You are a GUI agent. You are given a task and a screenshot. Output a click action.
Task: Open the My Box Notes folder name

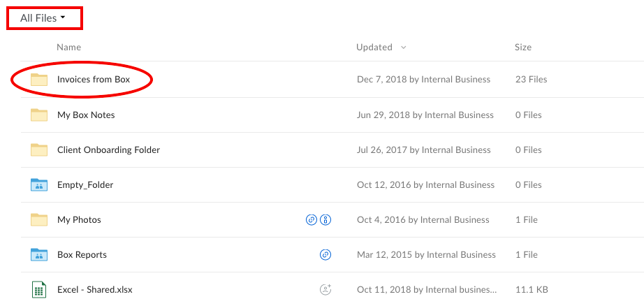point(86,115)
